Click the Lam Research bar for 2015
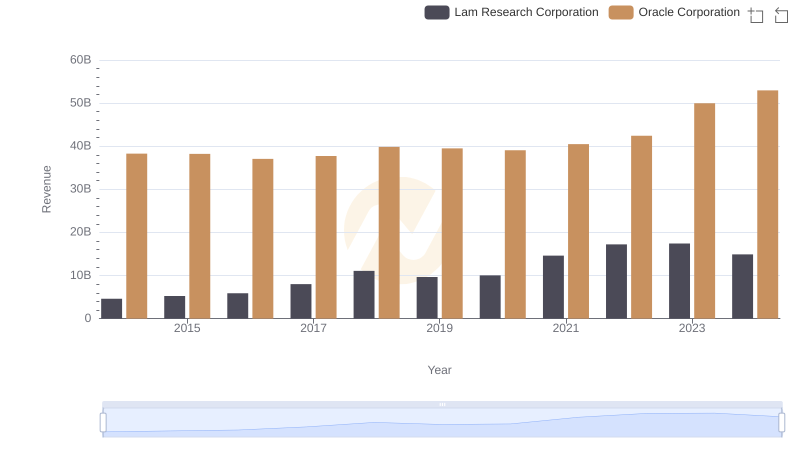This screenshot has width=800, height=461. [x=174, y=307]
